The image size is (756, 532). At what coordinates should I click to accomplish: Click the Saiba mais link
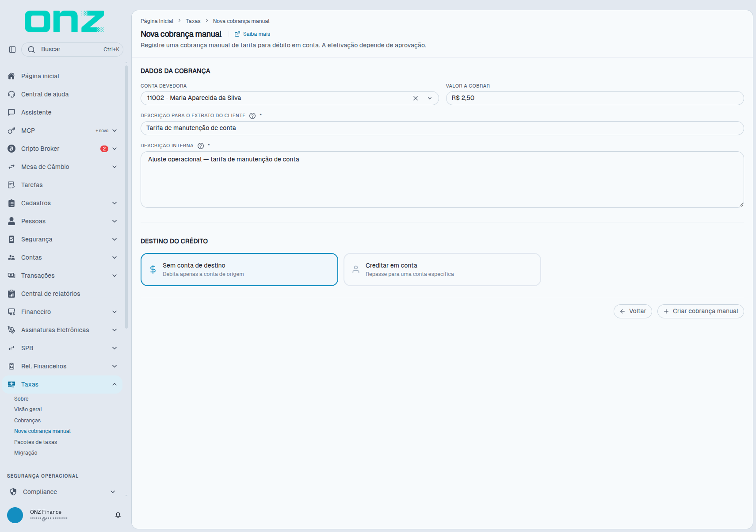coord(252,34)
